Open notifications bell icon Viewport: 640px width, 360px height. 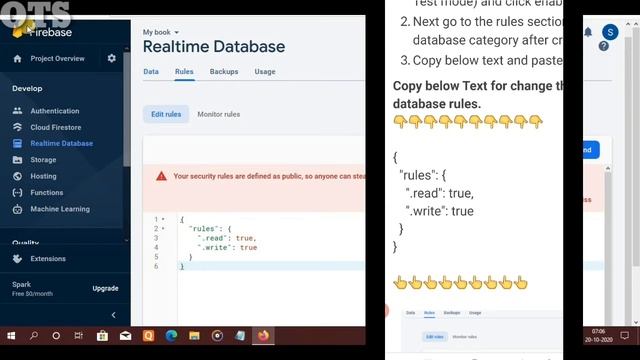[x=588, y=32]
